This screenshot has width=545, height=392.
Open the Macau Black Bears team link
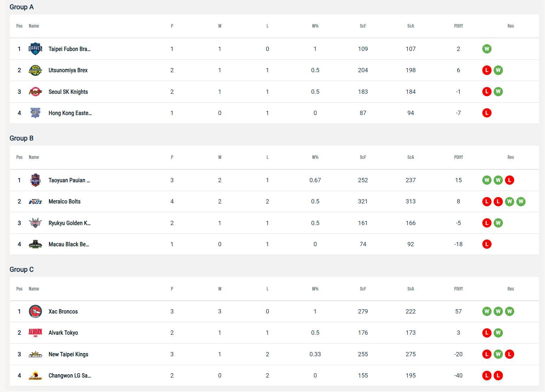point(69,244)
